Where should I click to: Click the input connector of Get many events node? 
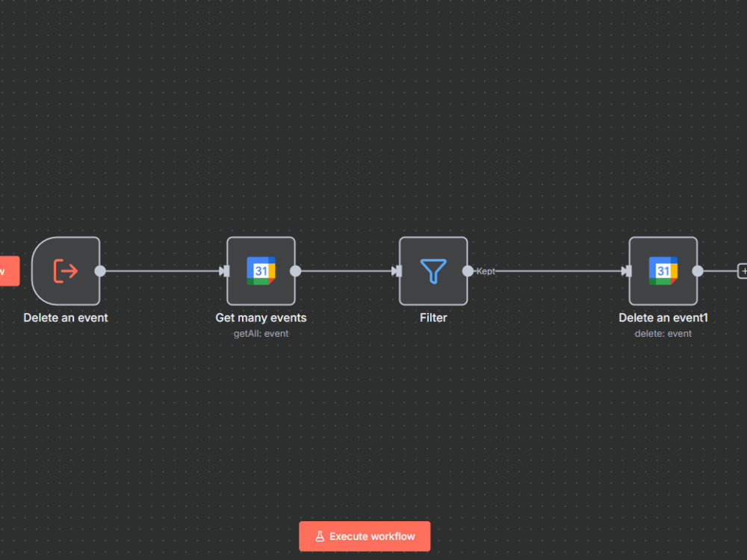226,271
